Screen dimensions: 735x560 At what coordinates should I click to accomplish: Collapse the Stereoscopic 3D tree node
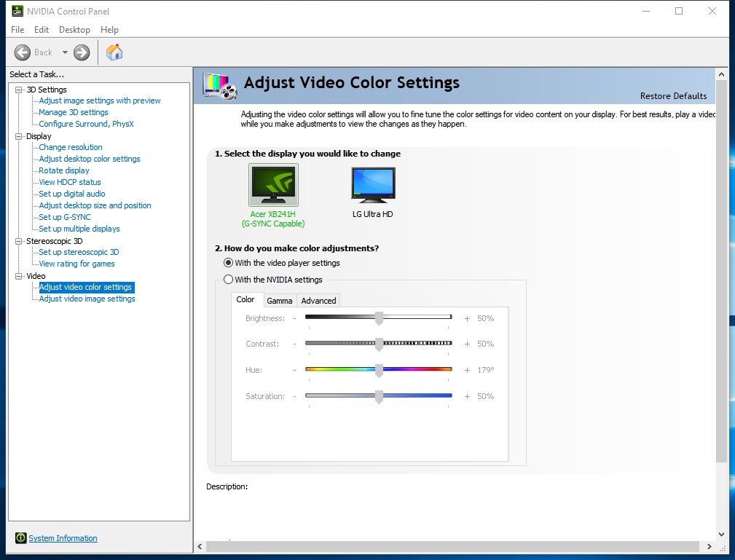(x=19, y=241)
